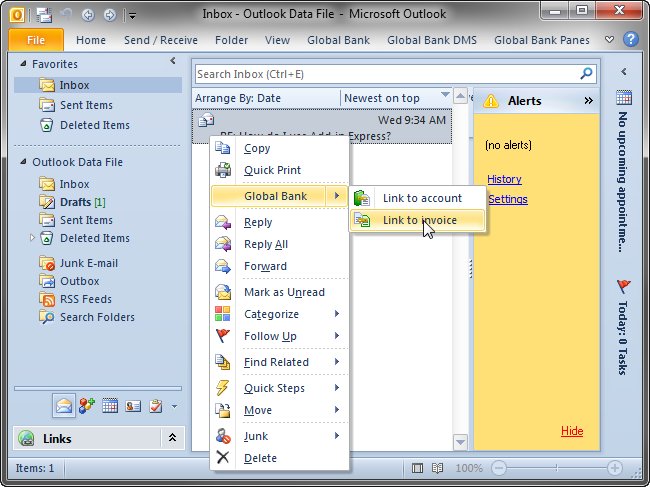Click the Back arrow in quick access toolbar
The width and height of the screenshot is (650, 487).
(88, 15)
